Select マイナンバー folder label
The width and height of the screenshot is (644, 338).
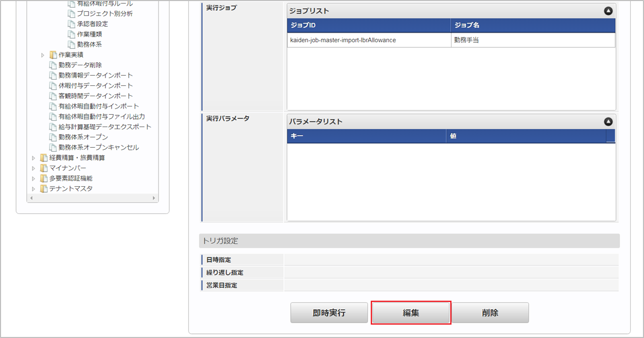(68, 168)
